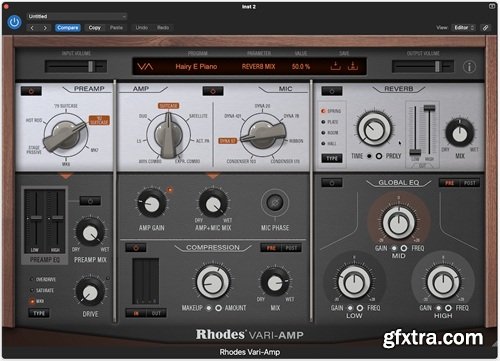
Task: Toggle the Amp/Mic section power switch
Action: point(213,91)
